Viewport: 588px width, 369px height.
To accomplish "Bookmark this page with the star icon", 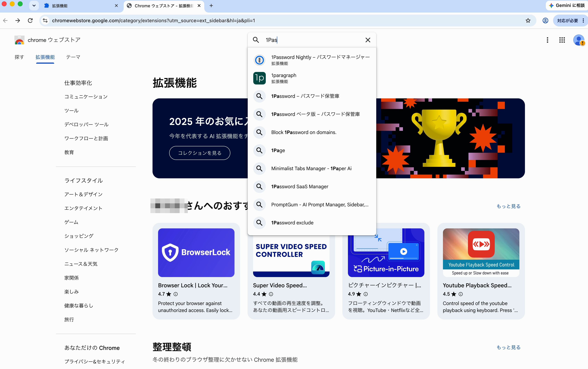I will click(528, 21).
